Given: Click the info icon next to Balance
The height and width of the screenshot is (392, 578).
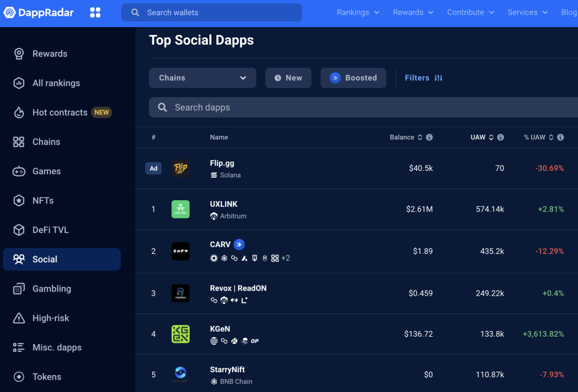Looking at the screenshot, I should click(430, 138).
